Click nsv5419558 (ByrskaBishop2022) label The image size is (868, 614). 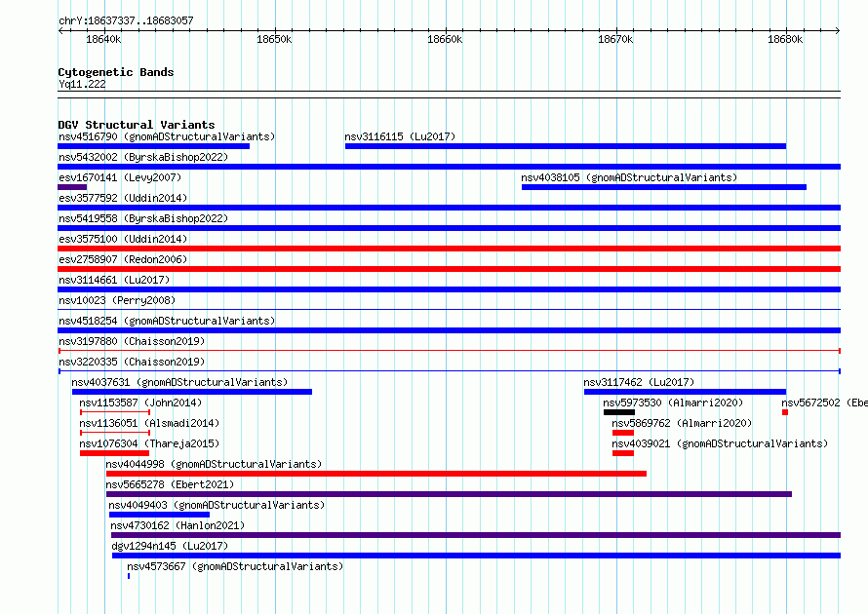pyautogui.click(x=143, y=218)
